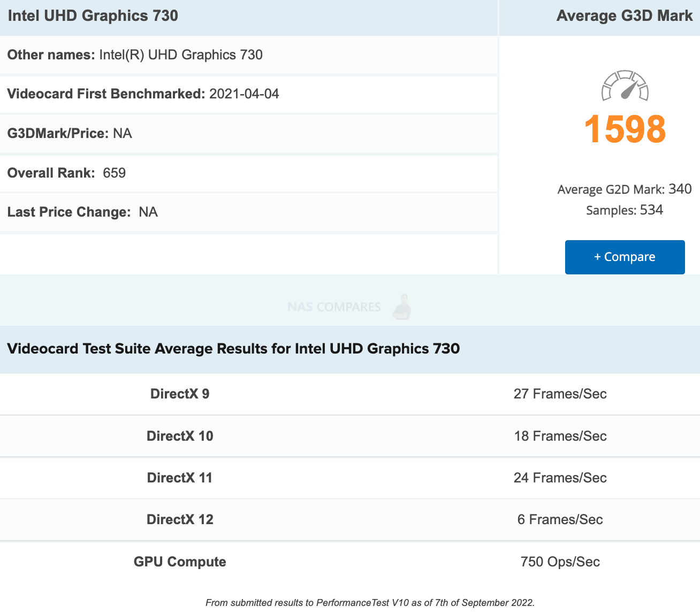Click the 750 Ops/Sec result
This screenshot has height=614, width=700.
coord(560,562)
